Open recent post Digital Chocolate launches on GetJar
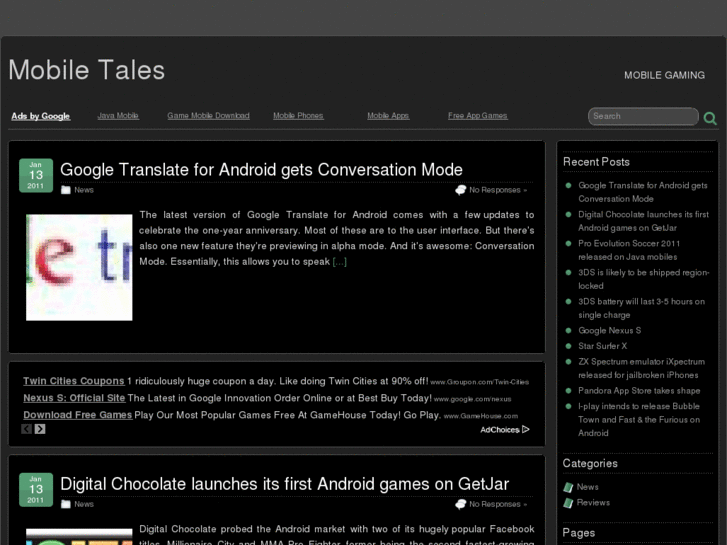Image resolution: width=727 pixels, height=545 pixels. (643, 221)
